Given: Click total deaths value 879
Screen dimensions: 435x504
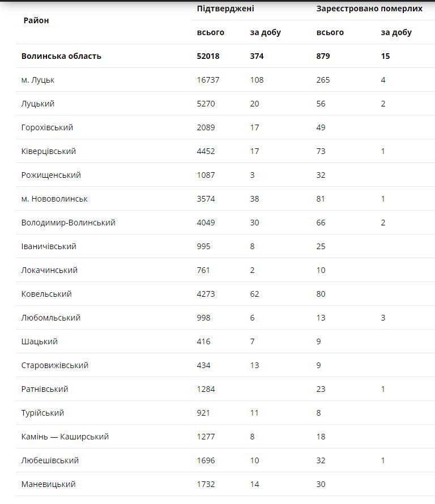Looking at the screenshot, I should [323, 56].
